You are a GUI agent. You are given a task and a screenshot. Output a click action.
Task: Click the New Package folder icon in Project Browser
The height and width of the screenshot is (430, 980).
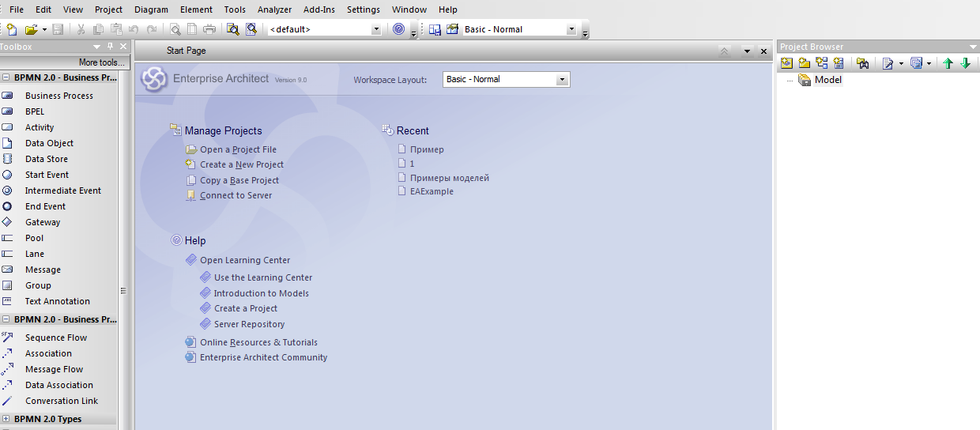tap(804, 63)
